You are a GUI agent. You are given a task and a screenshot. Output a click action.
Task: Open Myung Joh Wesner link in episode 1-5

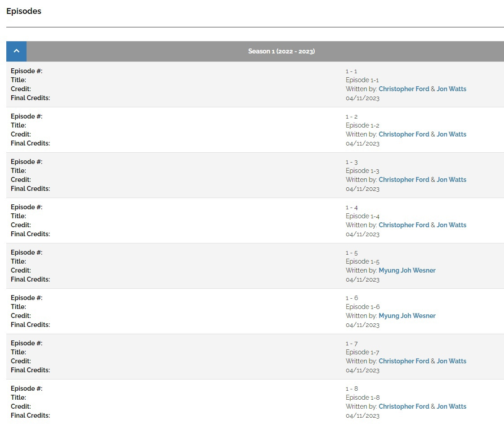pyautogui.click(x=407, y=270)
